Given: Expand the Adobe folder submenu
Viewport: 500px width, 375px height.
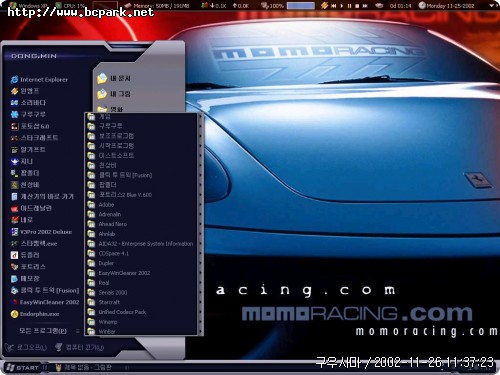Looking at the screenshot, I should pyautogui.click(x=143, y=204).
